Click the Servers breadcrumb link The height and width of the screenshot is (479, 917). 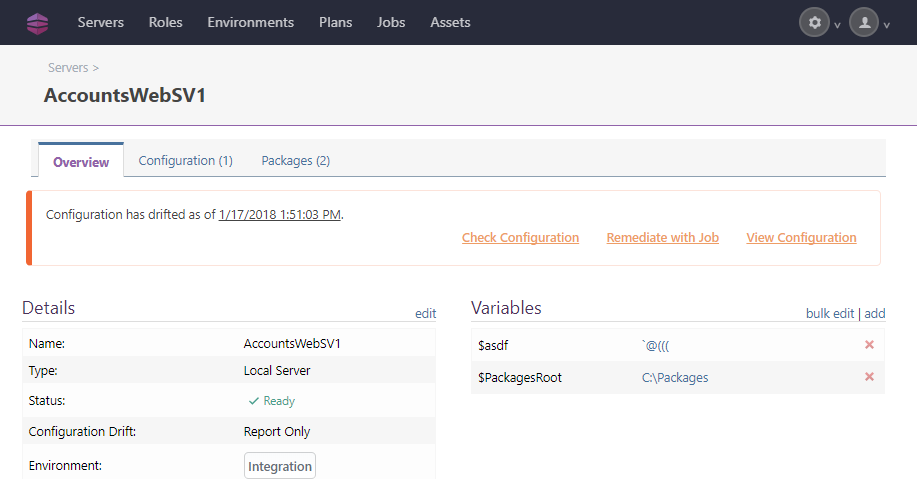click(68, 68)
